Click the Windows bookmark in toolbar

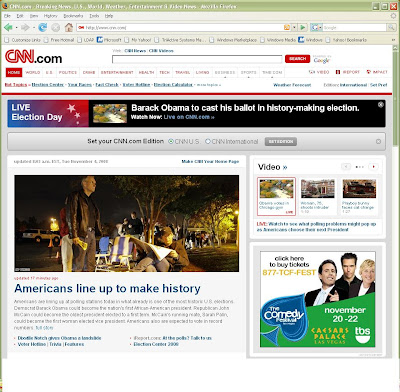coord(310,40)
